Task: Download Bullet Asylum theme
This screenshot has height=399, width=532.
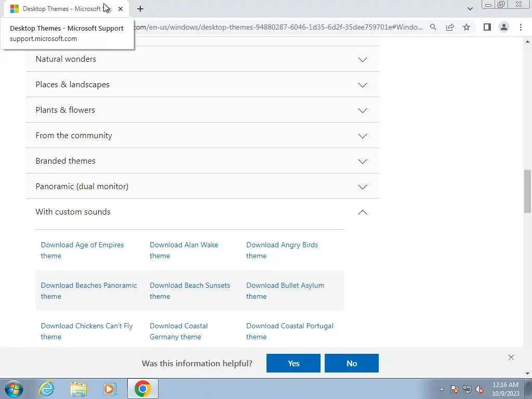Action: point(285,291)
